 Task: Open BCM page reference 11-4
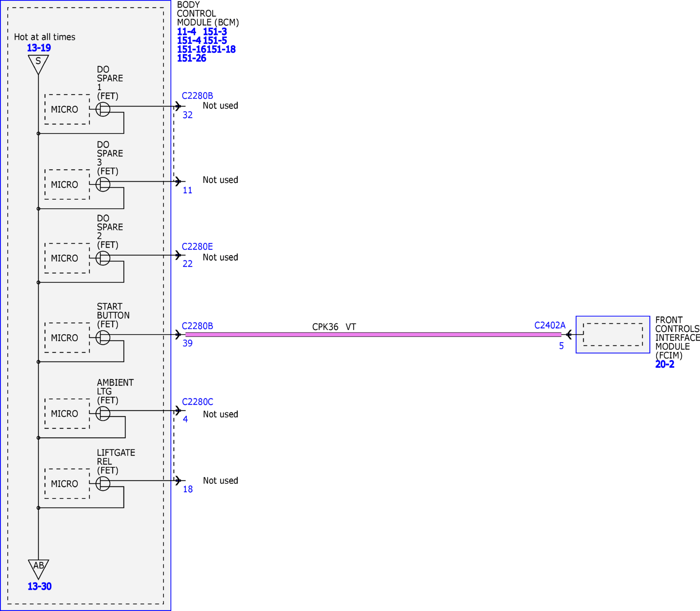[x=186, y=32]
